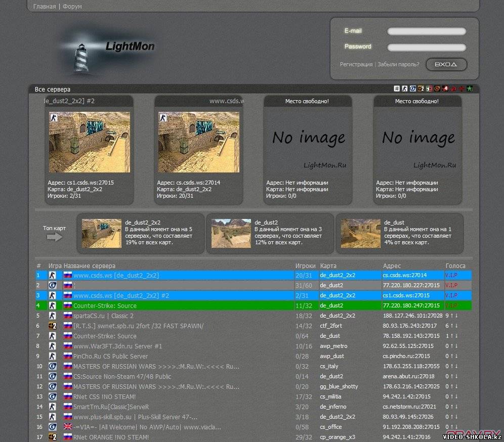Open de_dust2 top map thumbnail
Image resolution: width=504 pixels, height=442 pixels.
point(231,233)
